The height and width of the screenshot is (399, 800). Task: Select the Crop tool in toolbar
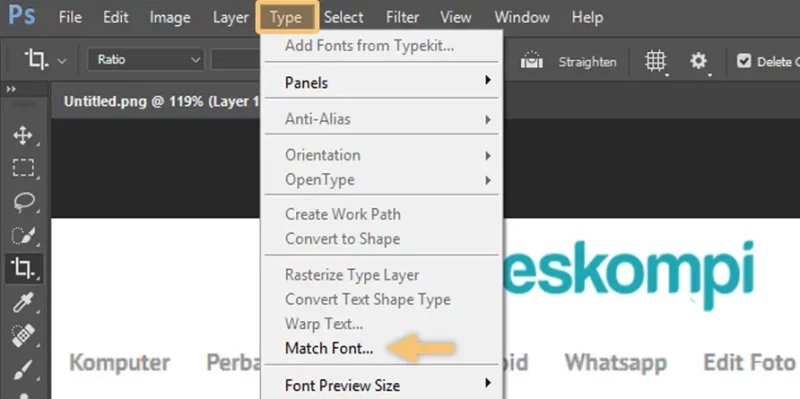[x=24, y=268]
